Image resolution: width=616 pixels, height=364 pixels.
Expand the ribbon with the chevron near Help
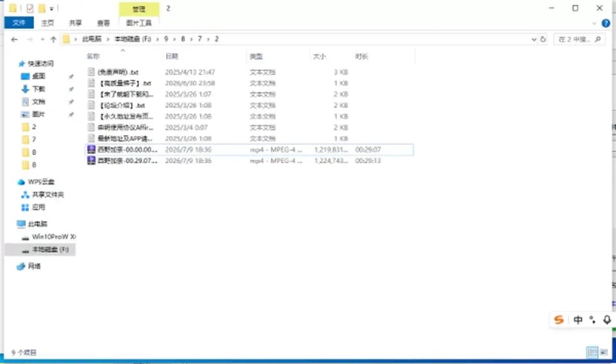[594, 24]
